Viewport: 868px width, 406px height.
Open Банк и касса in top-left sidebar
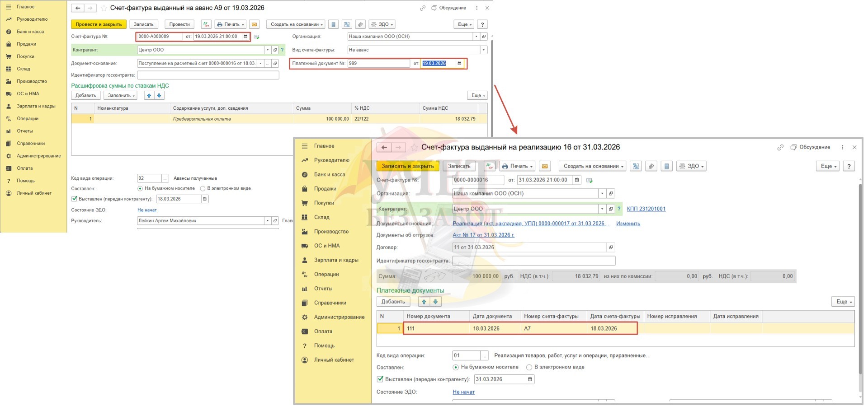[x=30, y=32]
